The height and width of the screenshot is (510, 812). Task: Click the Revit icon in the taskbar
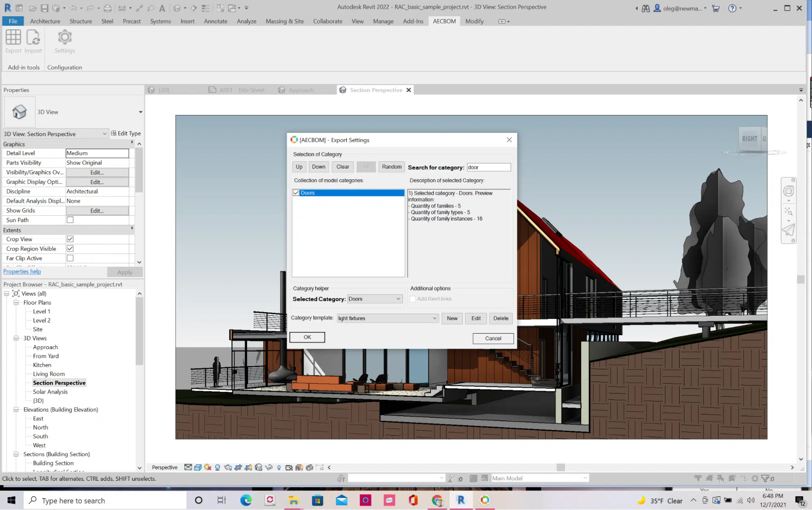pos(461,500)
